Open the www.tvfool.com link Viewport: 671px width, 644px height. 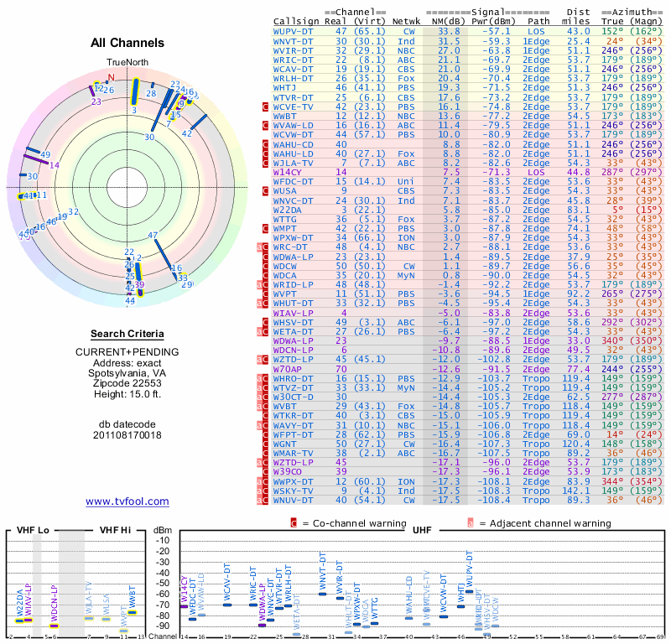[127, 501]
